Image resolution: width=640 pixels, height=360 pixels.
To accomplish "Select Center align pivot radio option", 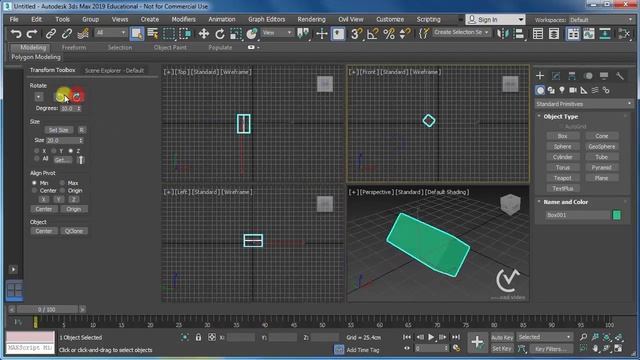I will click(34, 191).
